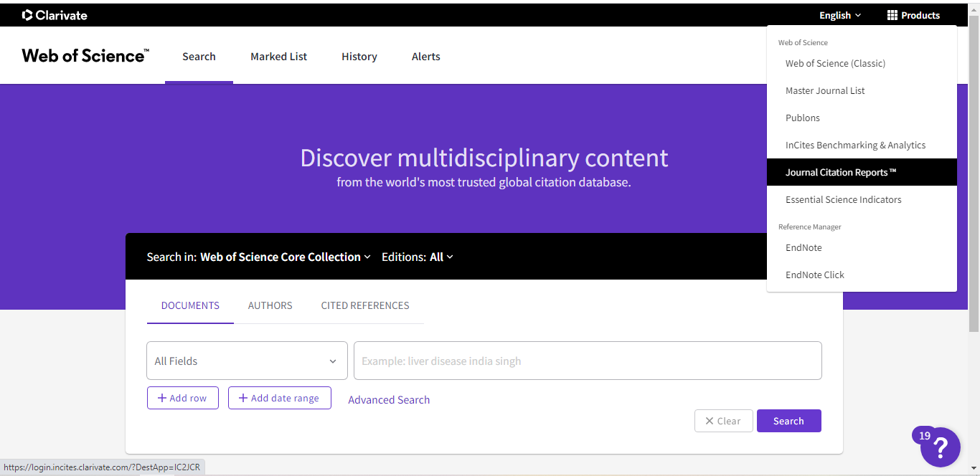Click the Clarivate logo
980x476 pixels.
pyautogui.click(x=54, y=14)
